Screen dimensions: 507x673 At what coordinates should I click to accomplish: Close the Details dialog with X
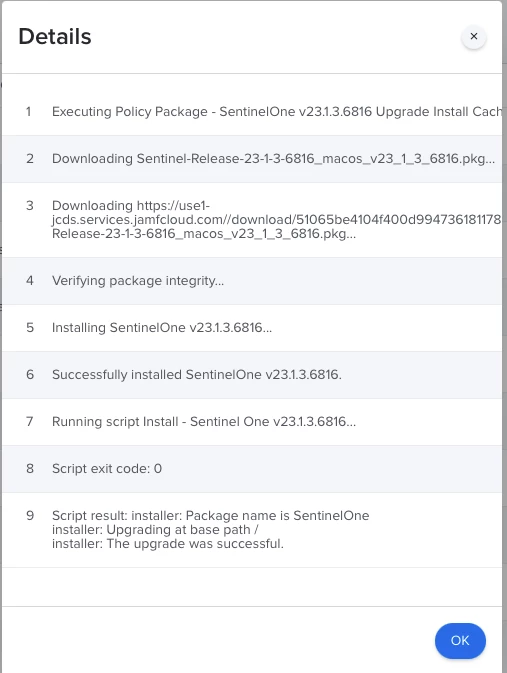(x=474, y=36)
